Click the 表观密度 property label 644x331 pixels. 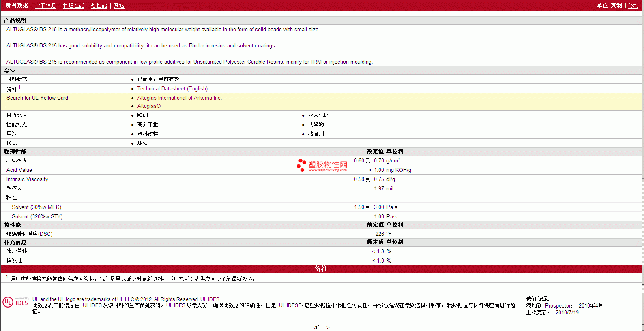17,160
